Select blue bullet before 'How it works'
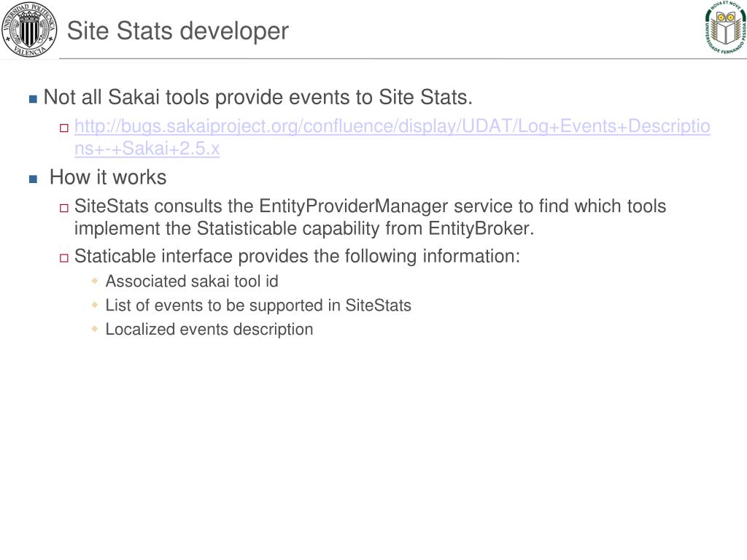The width and height of the screenshot is (747, 560). pos(33,179)
